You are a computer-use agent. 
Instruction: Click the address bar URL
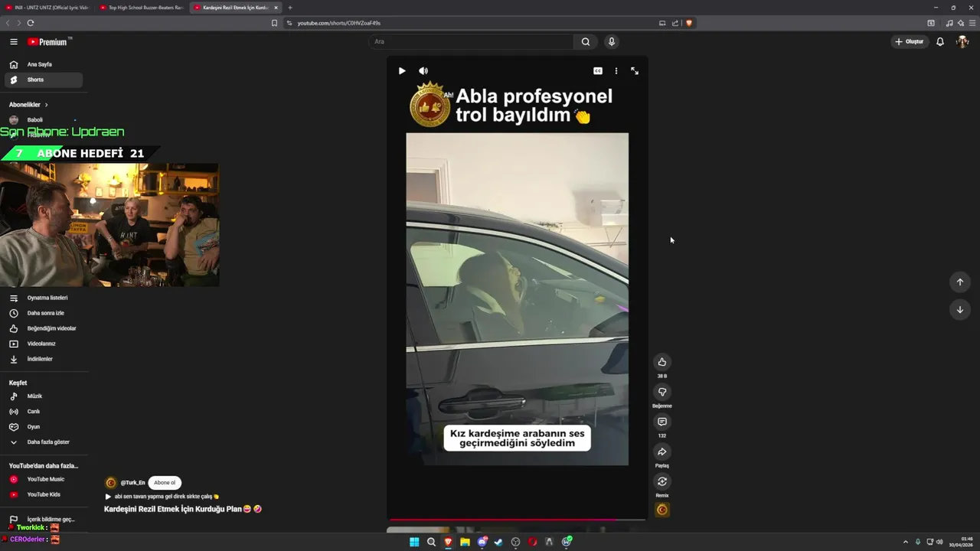tap(338, 23)
